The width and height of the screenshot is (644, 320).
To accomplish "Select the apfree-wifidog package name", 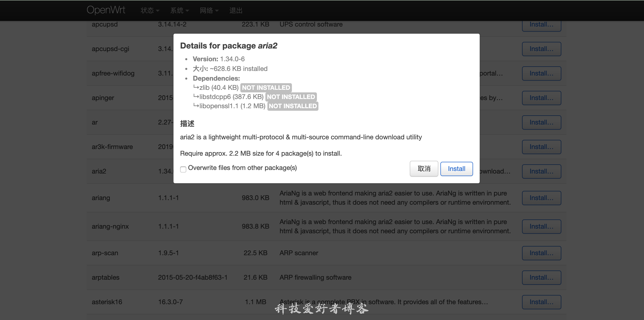I will 113,73.
